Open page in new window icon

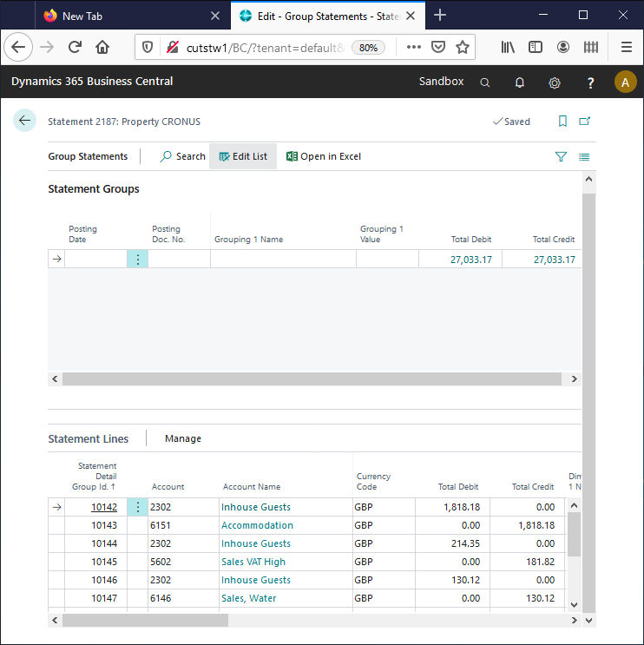point(584,121)
